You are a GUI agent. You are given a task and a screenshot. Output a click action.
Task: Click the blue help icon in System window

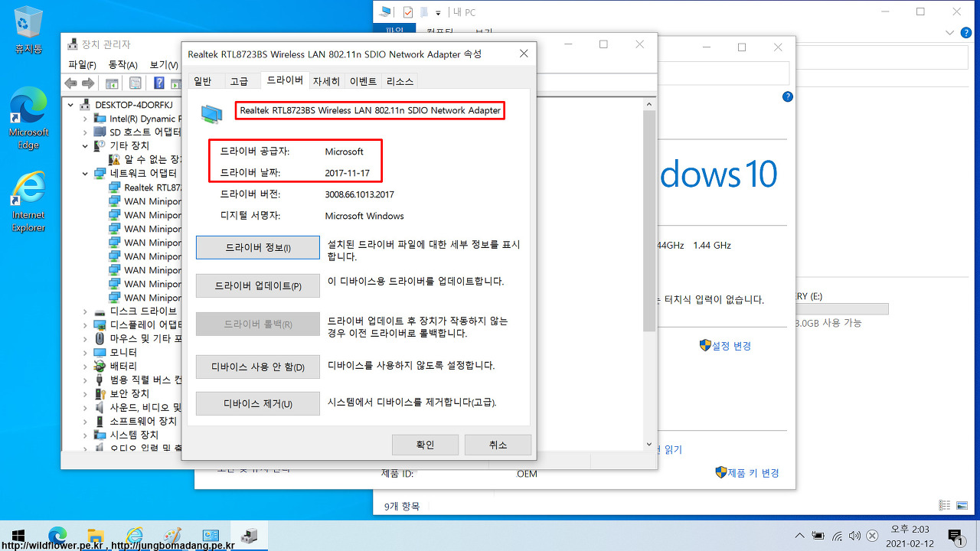pos(787,96)
